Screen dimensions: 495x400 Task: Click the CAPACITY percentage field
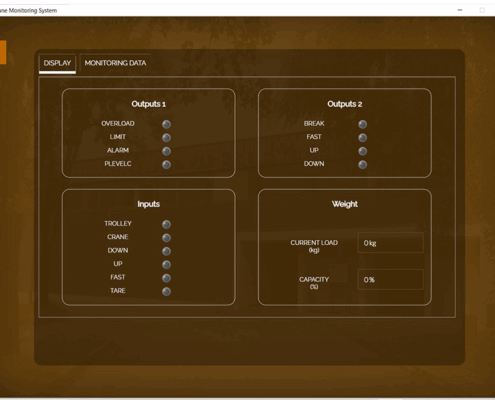pyautogui.click(x=390, y=279)
